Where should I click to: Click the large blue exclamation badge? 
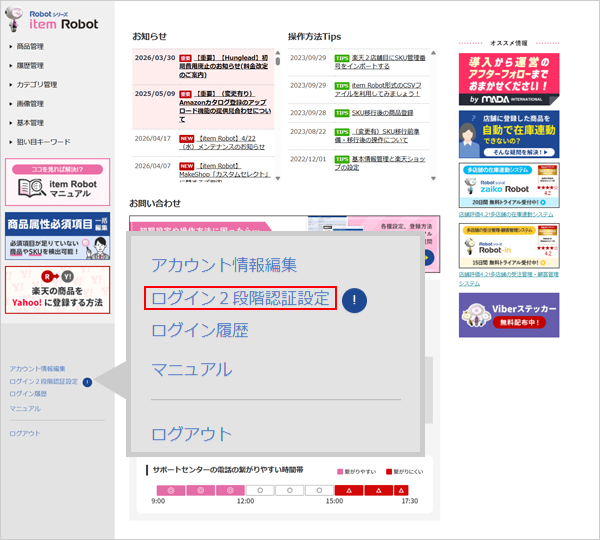tap(354, 300)
